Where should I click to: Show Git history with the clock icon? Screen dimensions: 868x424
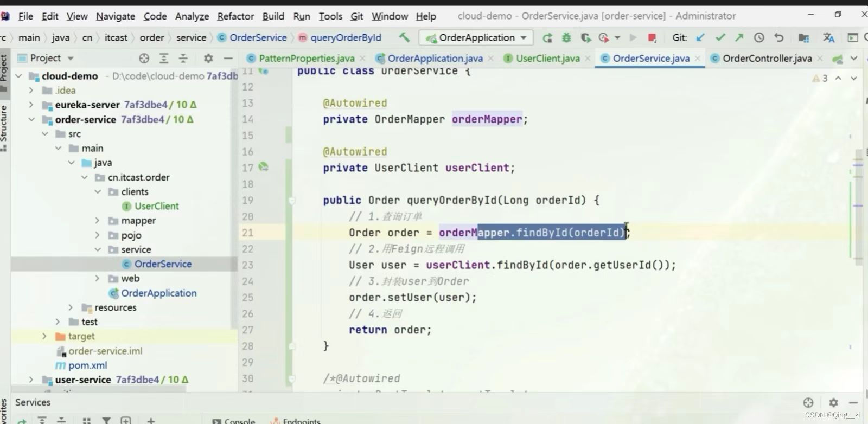point(759,37)
